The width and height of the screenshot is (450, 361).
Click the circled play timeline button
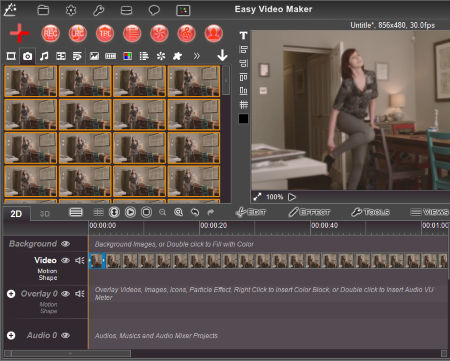point(130,212)
